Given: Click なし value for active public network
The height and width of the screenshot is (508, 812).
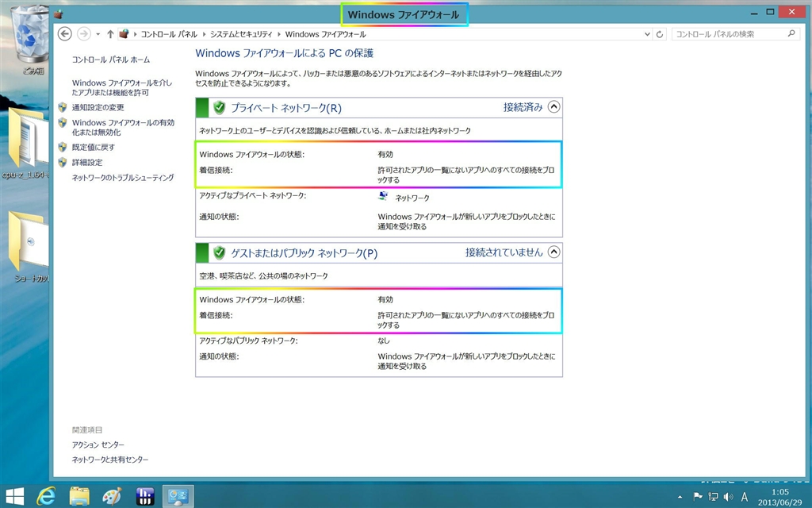Looking at the screenshot, I should click(384, 341).
